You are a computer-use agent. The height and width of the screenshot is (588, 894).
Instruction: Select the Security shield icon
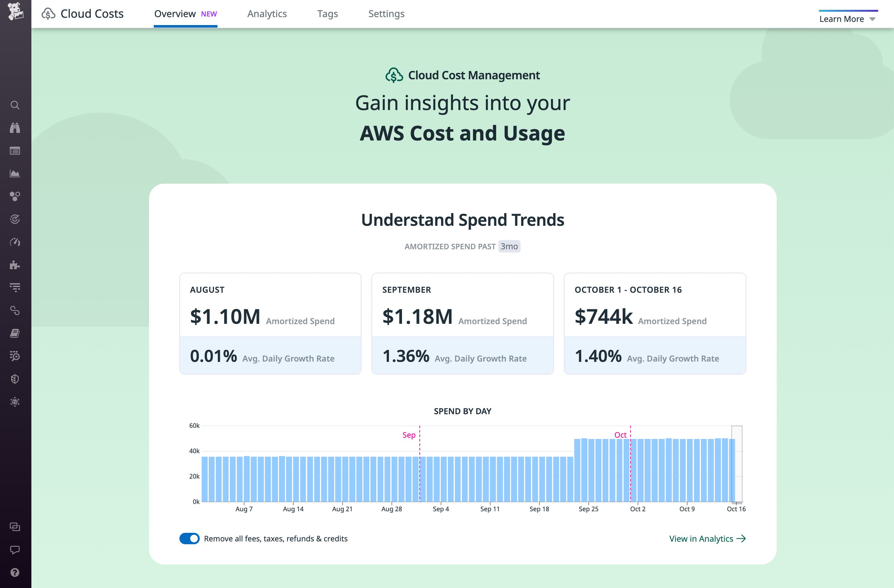(x=15, y=378)
